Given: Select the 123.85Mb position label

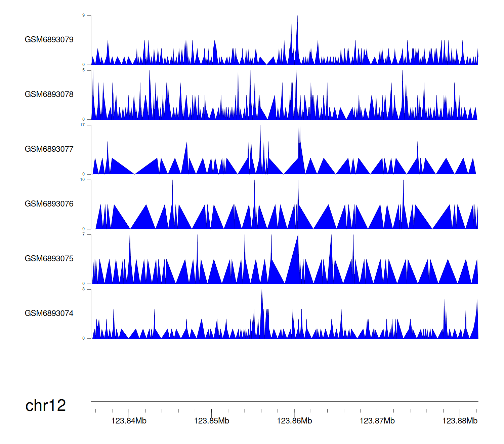Looking at the screenshot, I should point(212,421).
